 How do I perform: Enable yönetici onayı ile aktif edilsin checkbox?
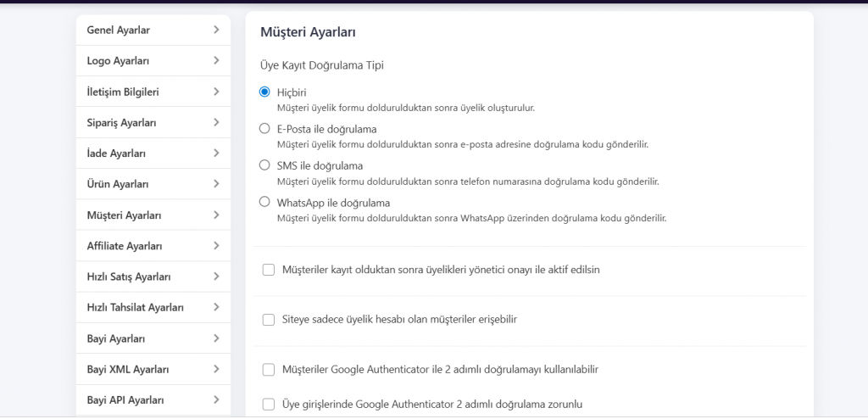click(x=269, y=270)
